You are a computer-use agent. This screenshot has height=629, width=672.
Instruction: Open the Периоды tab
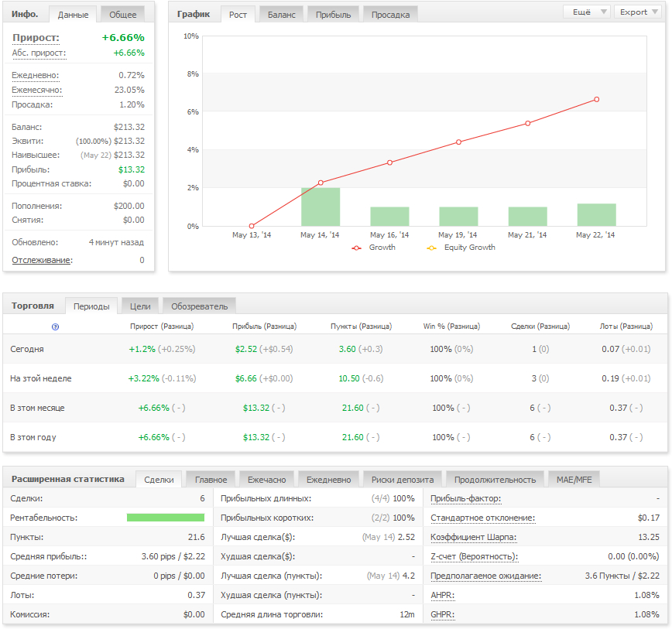pos(91,306)
